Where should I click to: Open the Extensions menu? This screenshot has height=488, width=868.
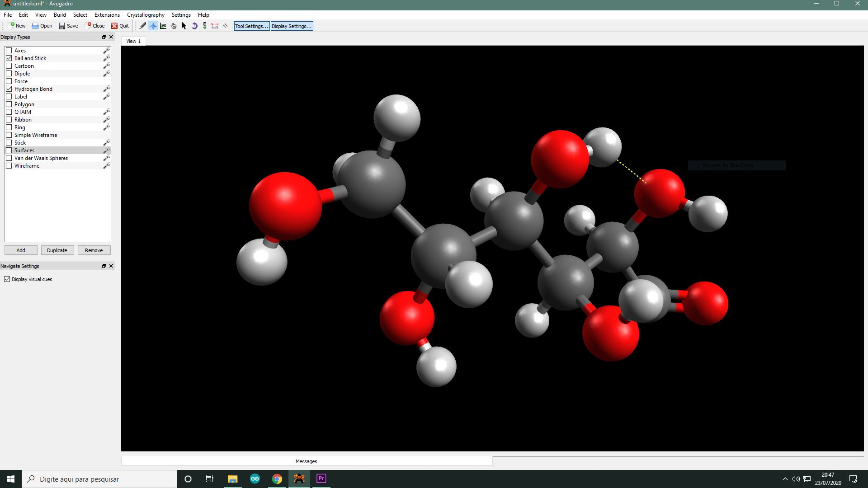(107, 14)
